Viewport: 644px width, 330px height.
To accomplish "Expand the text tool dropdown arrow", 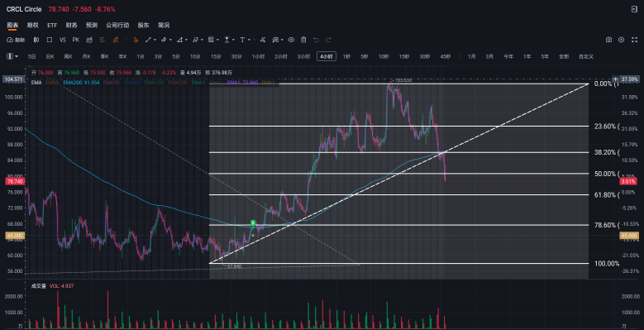I will point(249,40).
